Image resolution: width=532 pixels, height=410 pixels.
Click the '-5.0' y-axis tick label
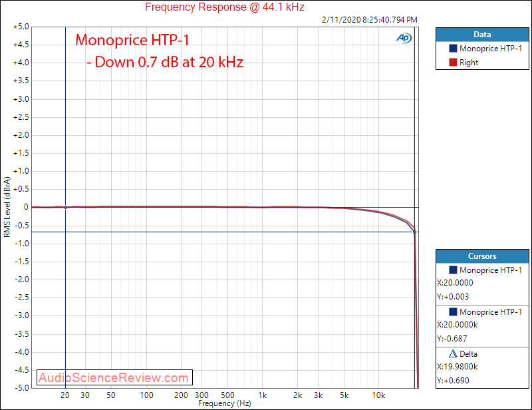click(22, 387)
